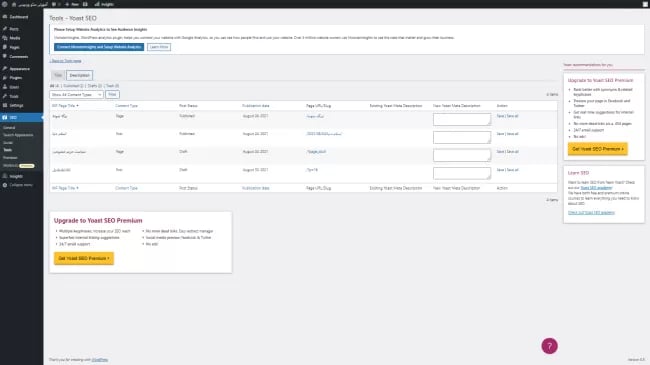
Task: Go to Comments via sidebar icon
Action: (x=5, y=56)
